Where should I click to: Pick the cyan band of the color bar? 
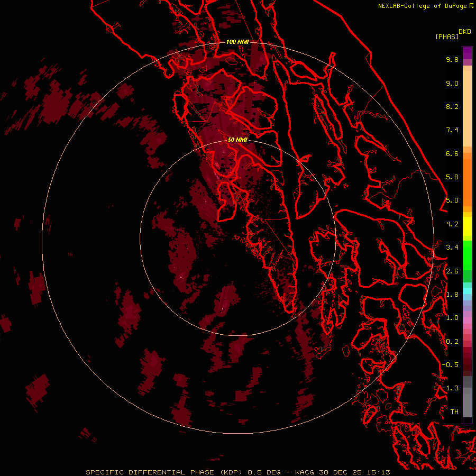click(467, 291)
